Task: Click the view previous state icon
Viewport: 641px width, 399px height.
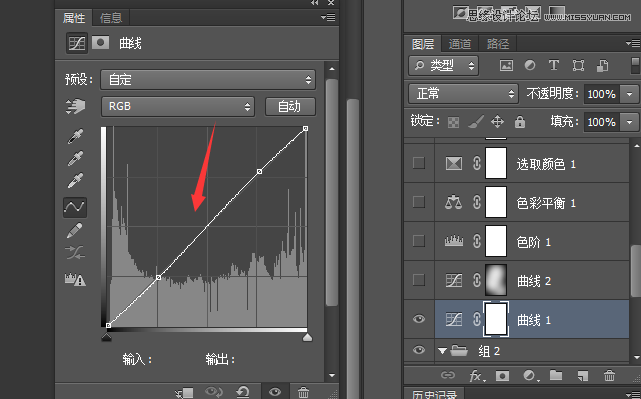Action: [213, 393]
